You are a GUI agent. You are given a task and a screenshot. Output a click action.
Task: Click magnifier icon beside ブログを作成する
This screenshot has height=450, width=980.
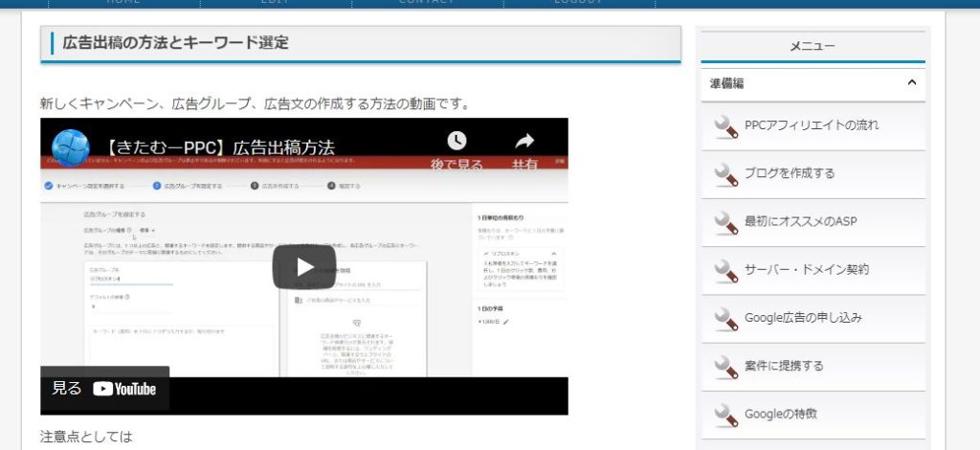point(726,173)
